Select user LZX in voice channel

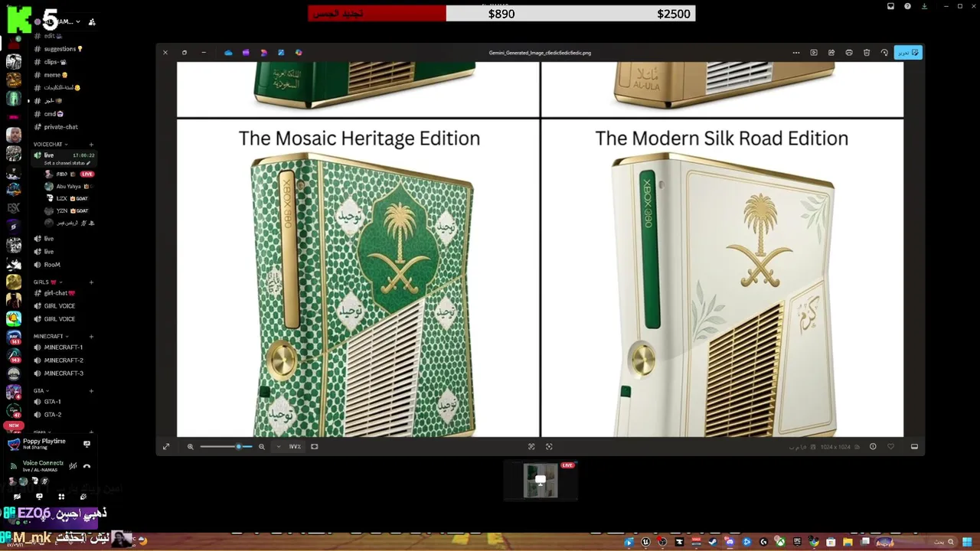67,198
